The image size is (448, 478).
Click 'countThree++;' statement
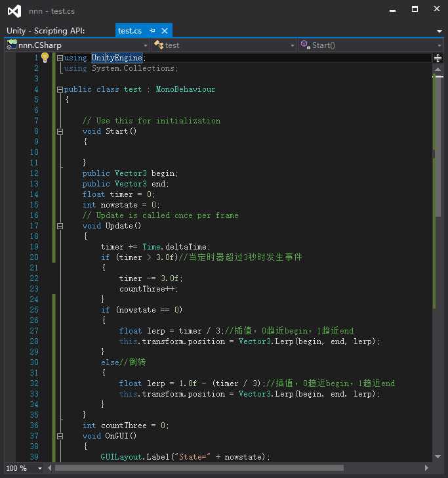pyautogui.click(x=149, y=289)
